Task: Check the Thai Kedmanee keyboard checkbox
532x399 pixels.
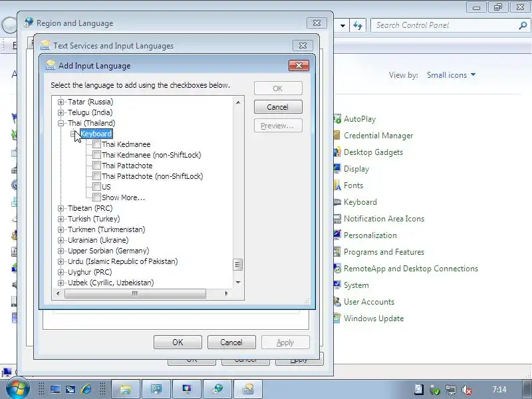Action: coord(96,144)
